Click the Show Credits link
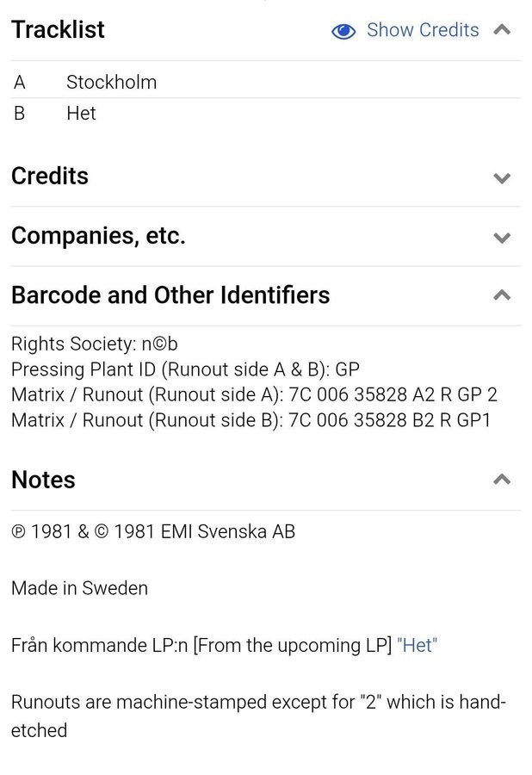 (422, 30)
